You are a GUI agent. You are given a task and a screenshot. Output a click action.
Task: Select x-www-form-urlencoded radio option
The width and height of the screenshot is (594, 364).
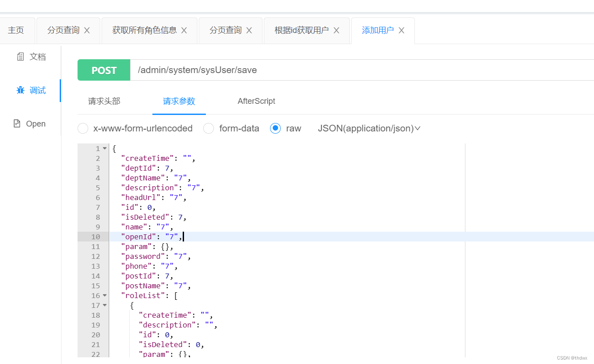click(83, 128)
